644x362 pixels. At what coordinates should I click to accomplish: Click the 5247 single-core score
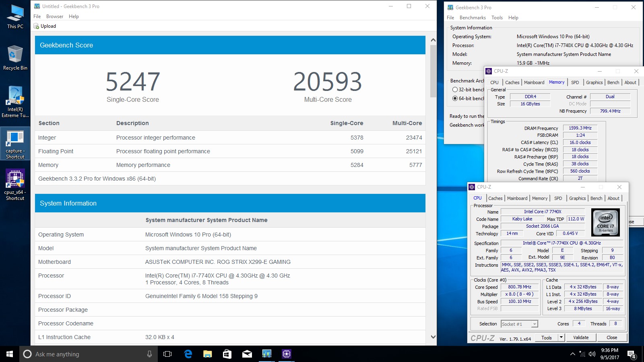point(133,82)
